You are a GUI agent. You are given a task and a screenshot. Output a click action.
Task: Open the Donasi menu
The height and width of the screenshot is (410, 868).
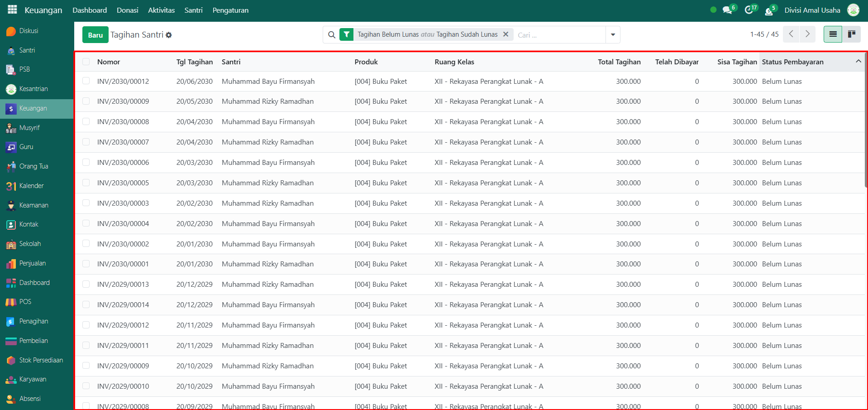tap(127, 10)
